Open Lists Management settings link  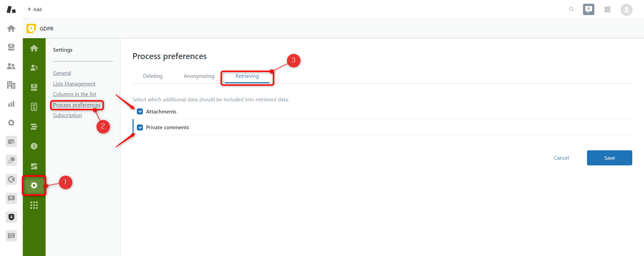(x=74, y=84)
